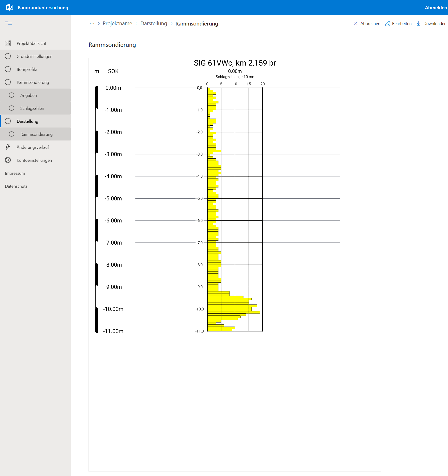448x476 pixels.
Task: Click the Änderungsverlauf lightning icon
Action: coord(8,147)
